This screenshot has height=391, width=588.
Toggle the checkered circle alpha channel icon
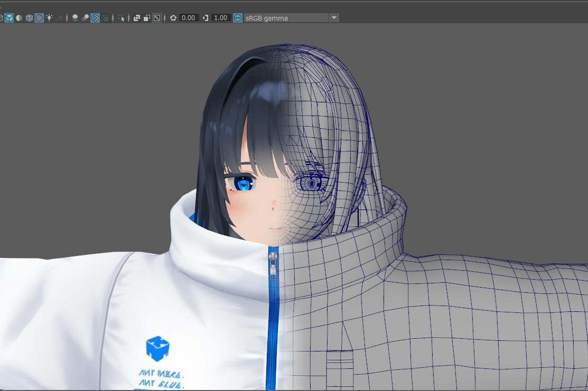96,17
